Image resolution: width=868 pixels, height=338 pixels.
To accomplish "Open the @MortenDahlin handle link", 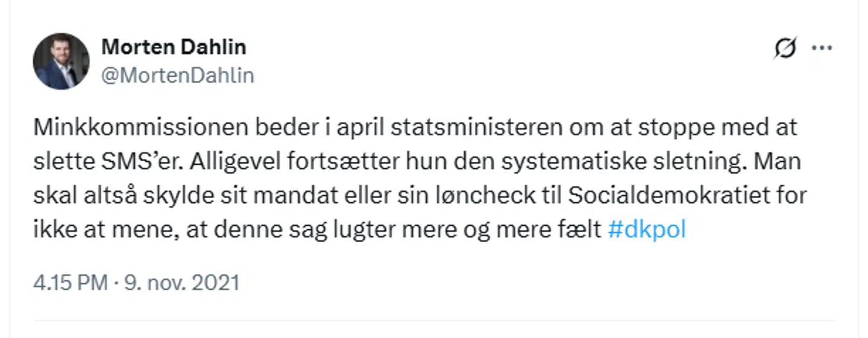I will tap(178, 75).
